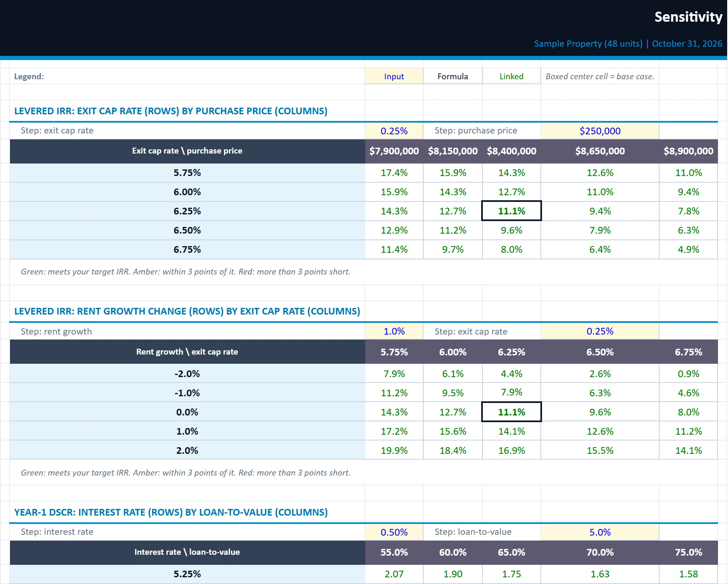Click the 'Exit cap rate \ purchase price' header cell
This screenshot has width=728, height=584.
(187, 151)
